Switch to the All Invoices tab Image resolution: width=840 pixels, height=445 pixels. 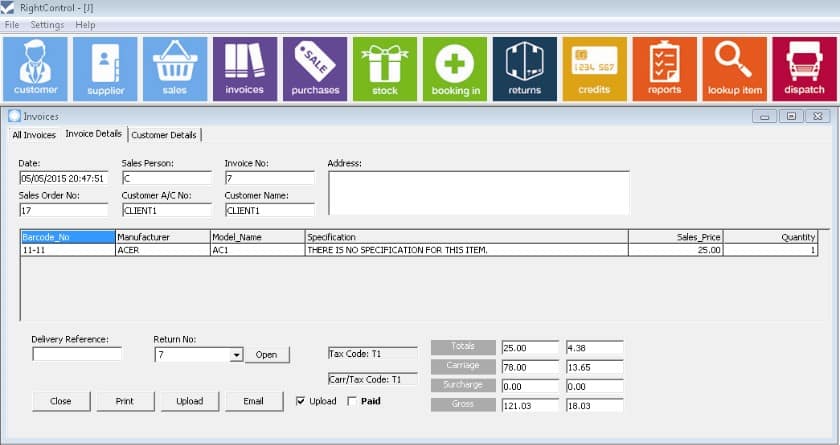34,135
